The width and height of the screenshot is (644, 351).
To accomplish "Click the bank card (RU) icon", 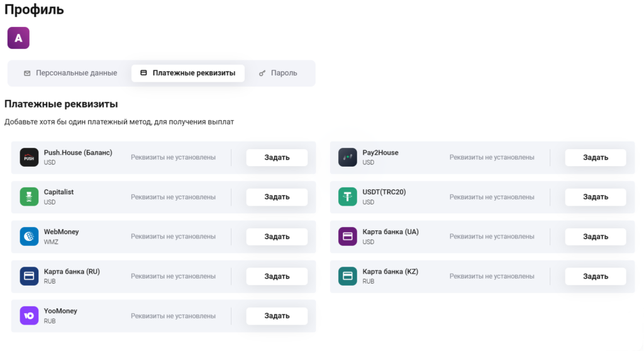I will coord(29,276).
